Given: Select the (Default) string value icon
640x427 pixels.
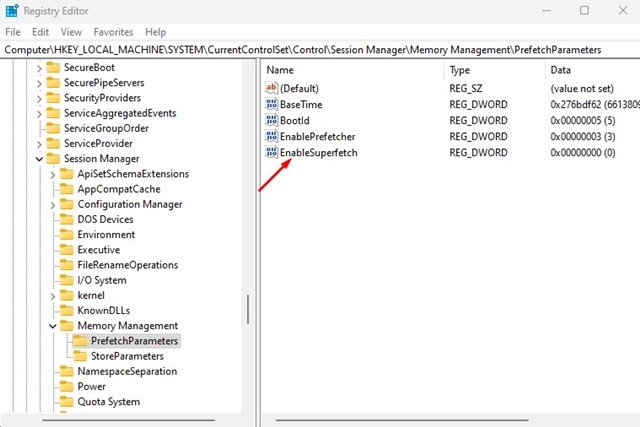Looking at the screenshot, I should tap(271, 88).
